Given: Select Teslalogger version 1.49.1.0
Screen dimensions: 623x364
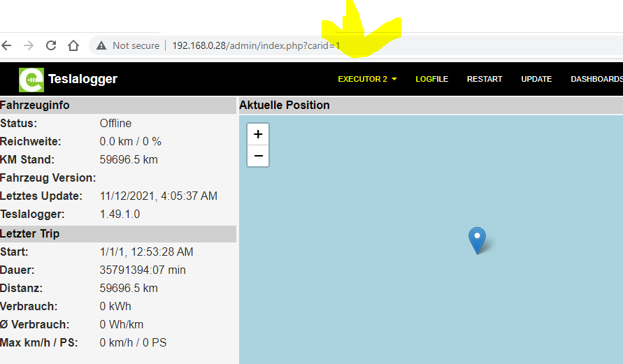Looking at the screenshot, I should click(120, 214).
